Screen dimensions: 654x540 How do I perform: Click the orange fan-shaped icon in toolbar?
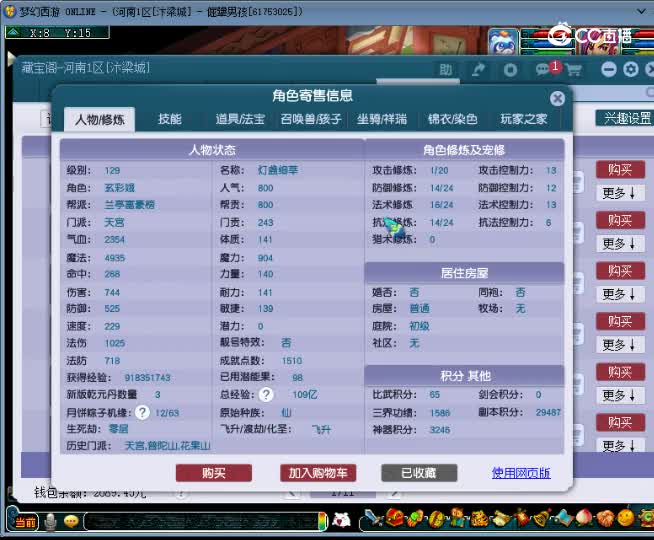click(606, 518)
